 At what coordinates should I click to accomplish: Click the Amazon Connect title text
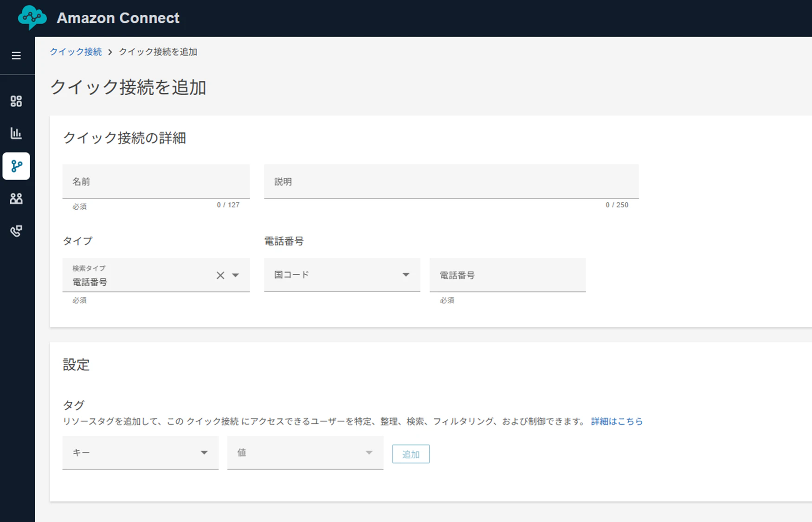(x=118, y=18)
